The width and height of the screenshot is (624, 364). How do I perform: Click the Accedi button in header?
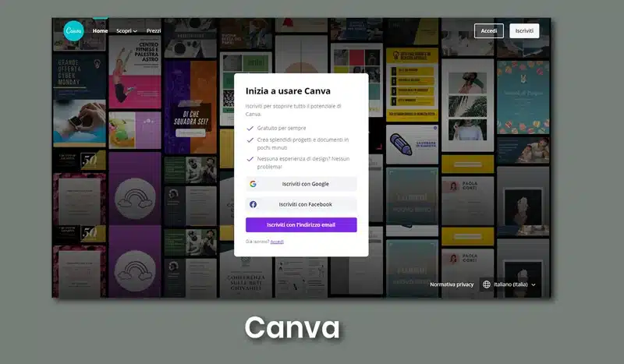pos(489,30)
